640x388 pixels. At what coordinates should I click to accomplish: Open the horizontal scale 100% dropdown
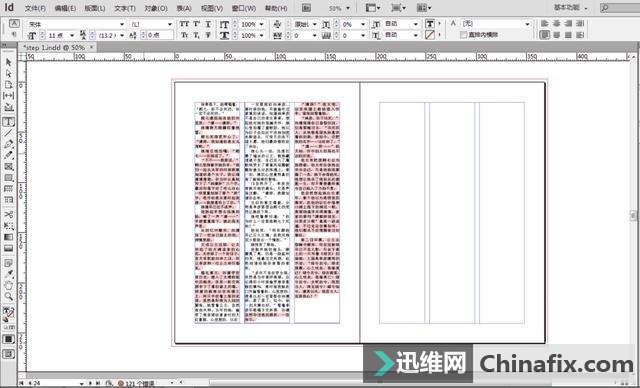tap(261, 35)
